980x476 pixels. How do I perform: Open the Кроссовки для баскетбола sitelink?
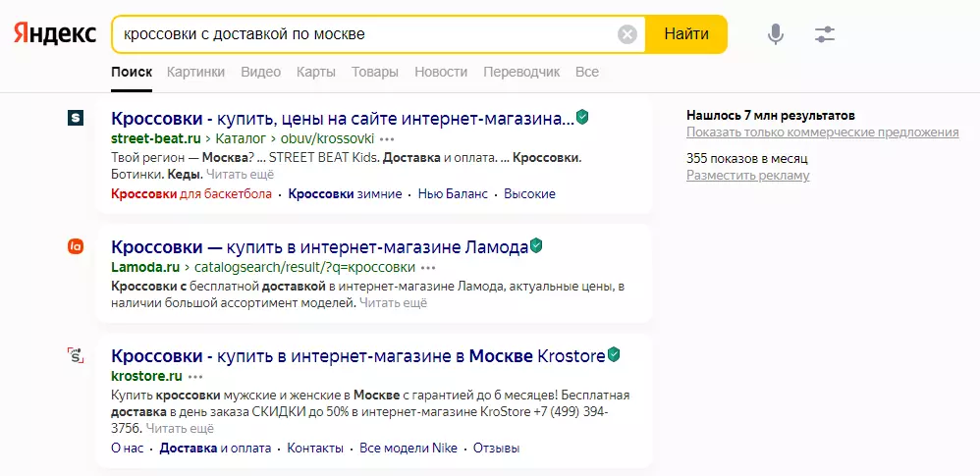tap(191, 193)
